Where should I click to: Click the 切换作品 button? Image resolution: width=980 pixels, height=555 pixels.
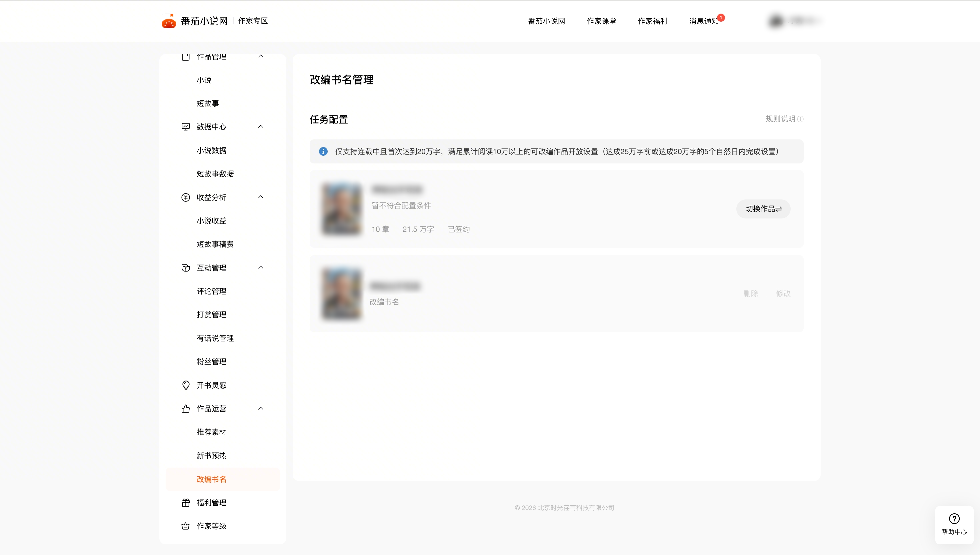tap(763, 209)
